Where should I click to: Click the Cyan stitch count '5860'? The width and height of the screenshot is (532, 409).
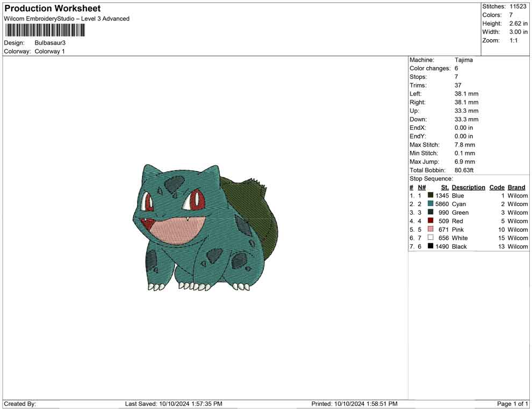pyautogui.click(x=442, y=204)
